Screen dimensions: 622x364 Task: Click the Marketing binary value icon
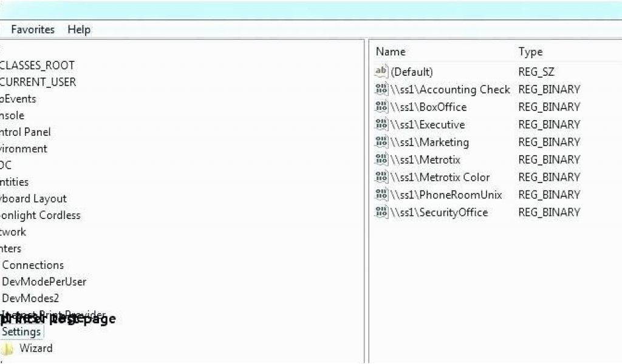coord(381,142)
